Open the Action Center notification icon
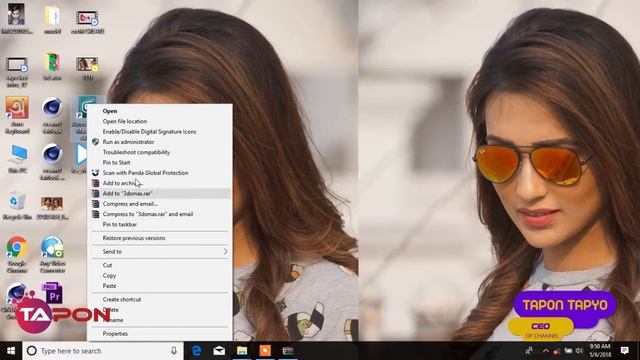640x360 pixels. pyautogui.click(x=624, y=351)
